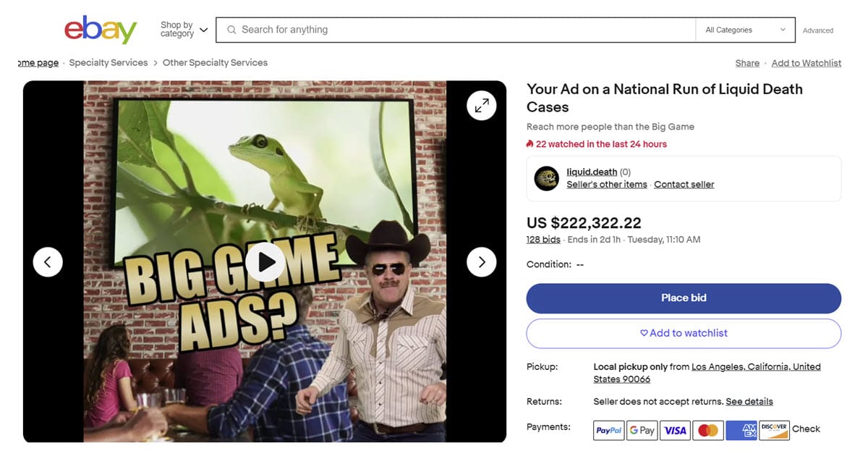Image resolution: width=868 pixels, height=454 pixels.
Task: Go to the previous gallery image
Action: point(48,261)
